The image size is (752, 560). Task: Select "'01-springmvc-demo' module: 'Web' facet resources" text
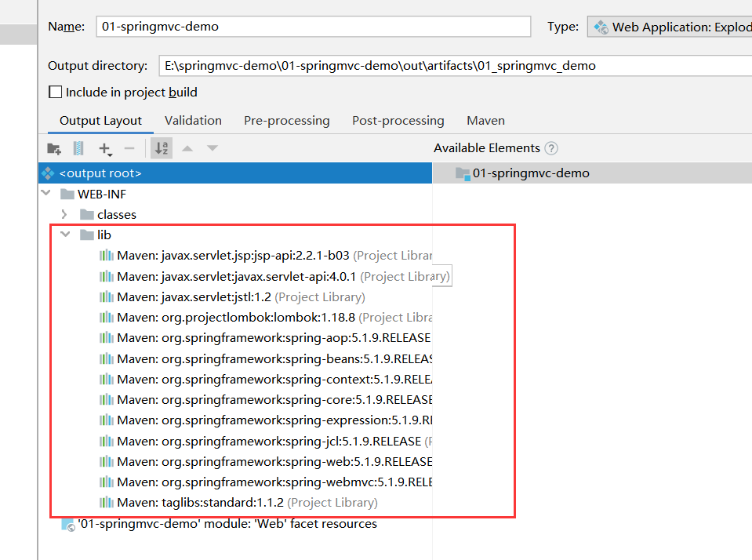click(228, 524)
